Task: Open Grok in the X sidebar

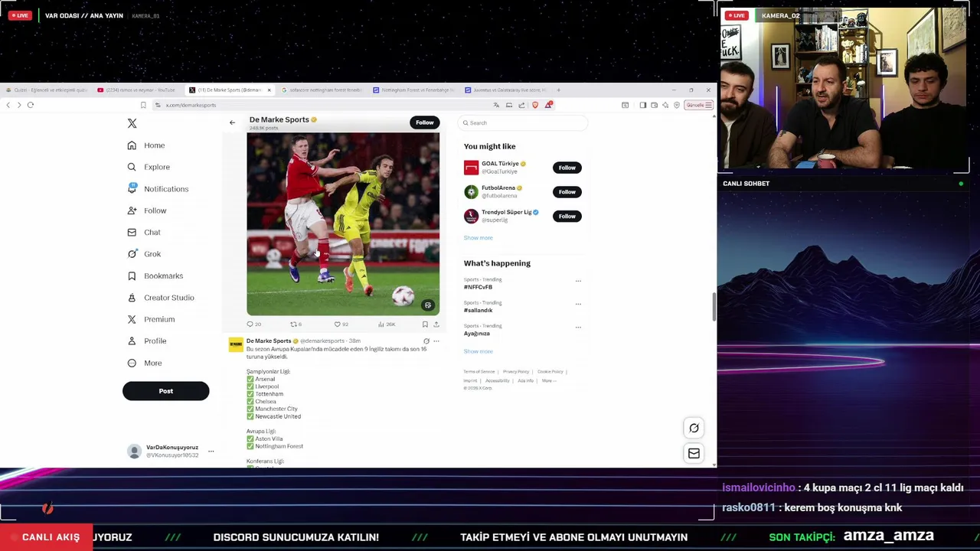Action: click(x=144, y=254)
